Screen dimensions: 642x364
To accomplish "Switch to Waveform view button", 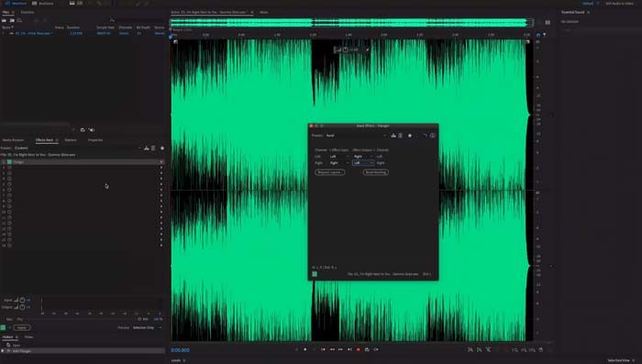I will click(16, 4).
